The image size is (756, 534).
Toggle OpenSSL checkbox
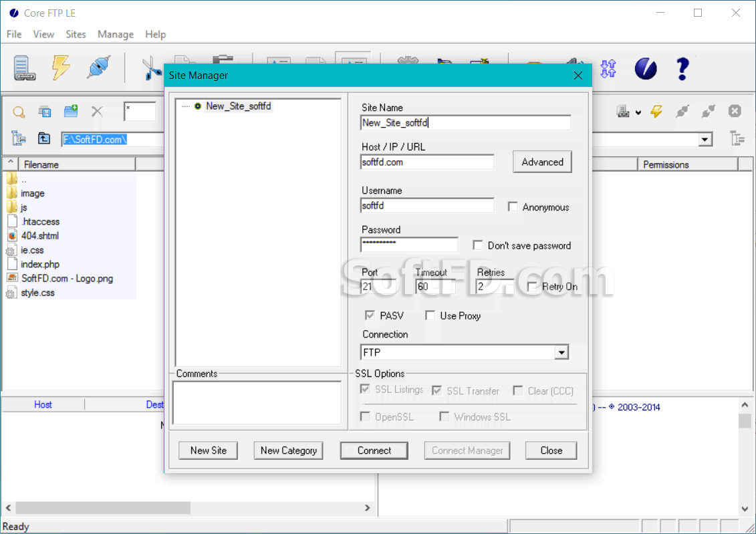(x=365, y=416)
